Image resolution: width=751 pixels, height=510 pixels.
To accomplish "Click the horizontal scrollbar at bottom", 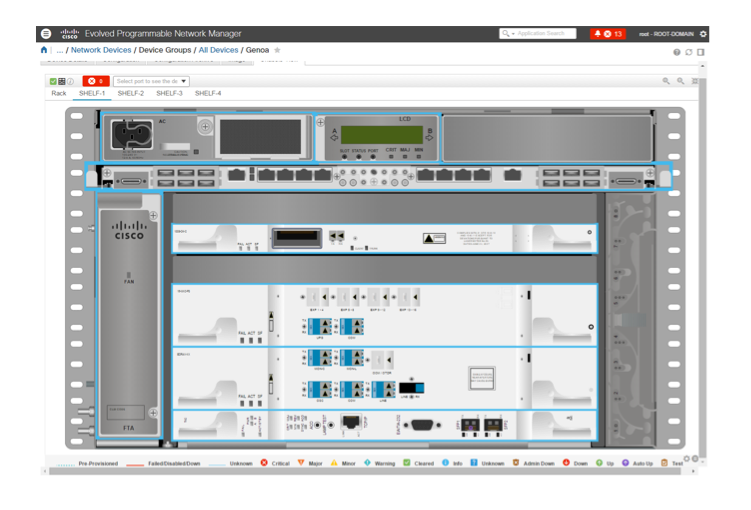I will tap(365, 471).
